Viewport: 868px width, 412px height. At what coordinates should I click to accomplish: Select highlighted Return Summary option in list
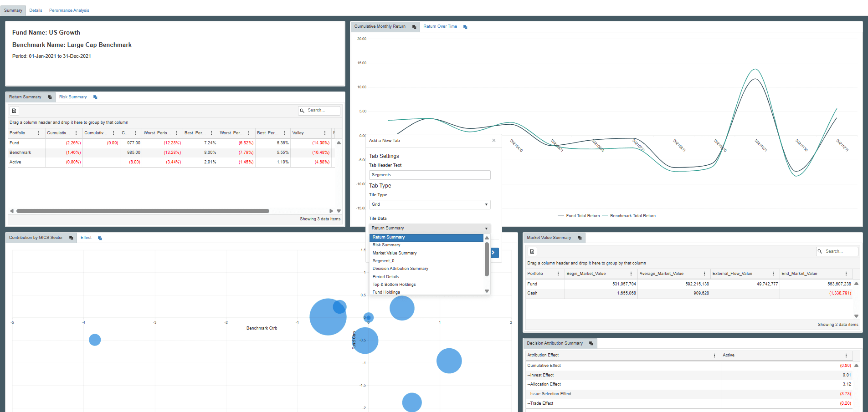[426, 237]
